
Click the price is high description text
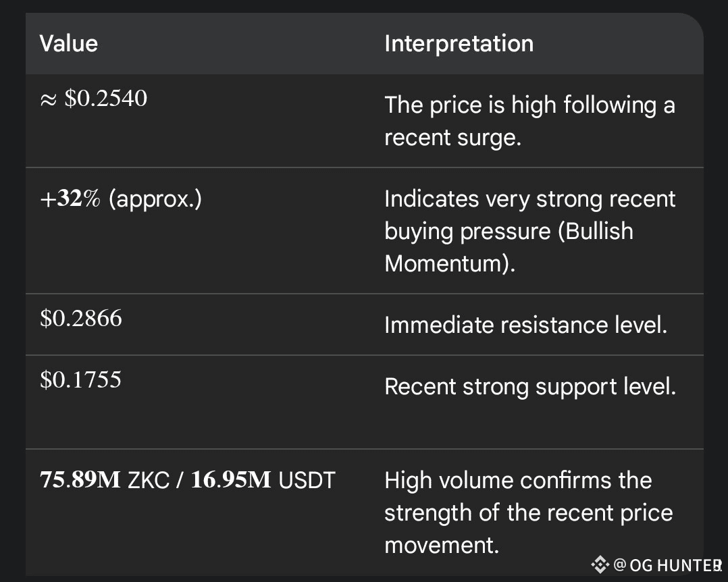529,121
